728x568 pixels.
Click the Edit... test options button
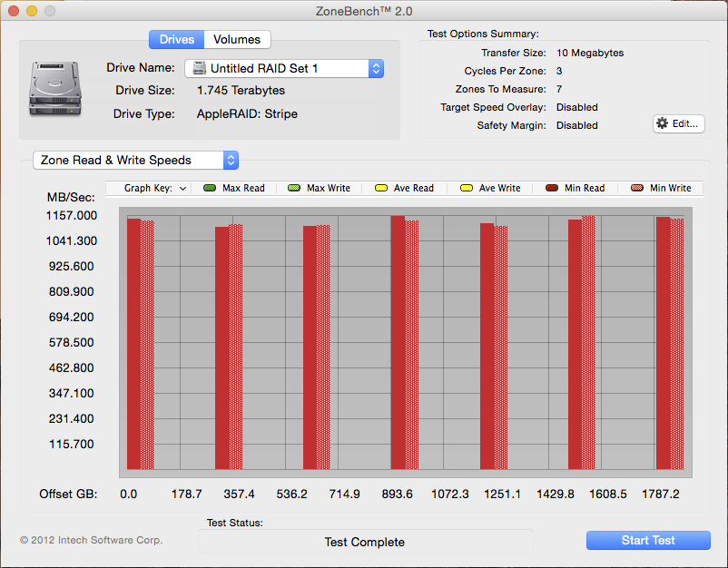(678, 123)
